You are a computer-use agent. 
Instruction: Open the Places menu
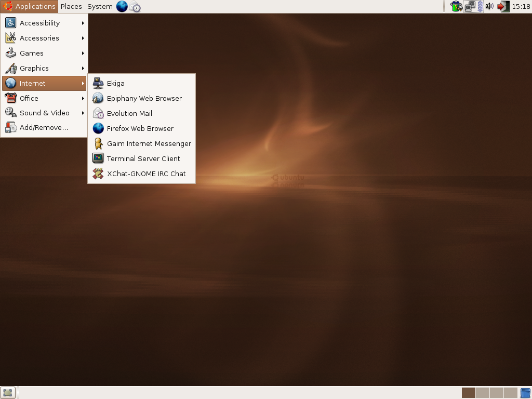71,6
